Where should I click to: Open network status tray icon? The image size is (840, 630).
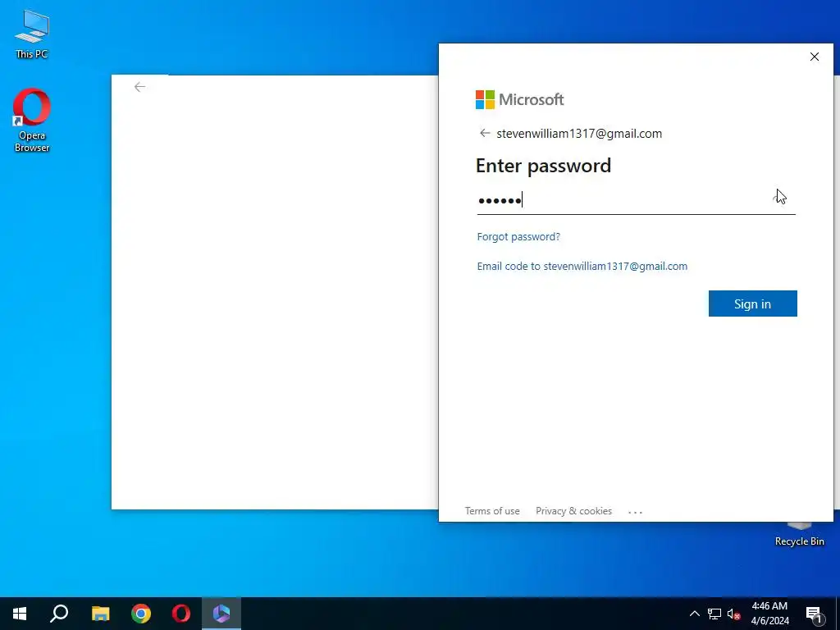pos(714,614)
